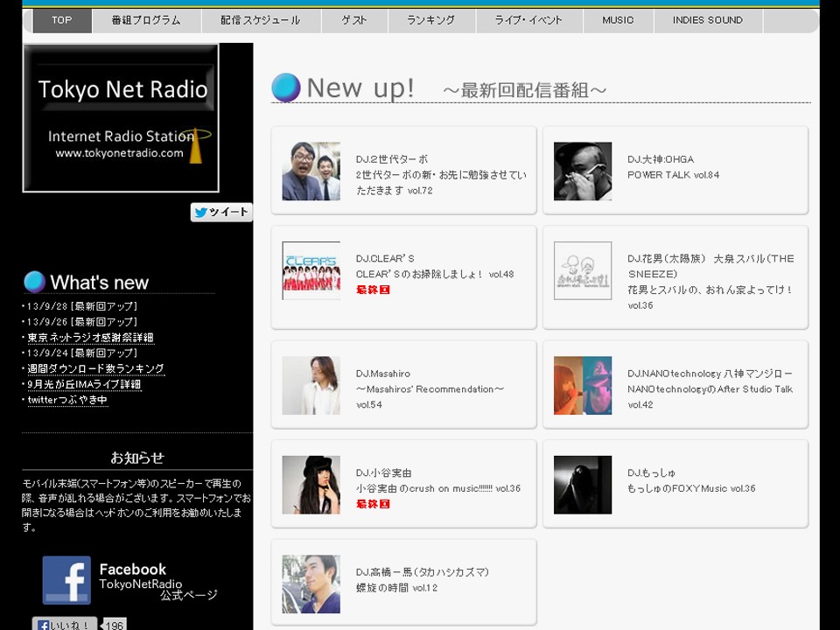Image resolution: width=840 pixels, height=630 pixels.
Task: Open DJ.小谷実由 show thumbnail
Action: 311,485
